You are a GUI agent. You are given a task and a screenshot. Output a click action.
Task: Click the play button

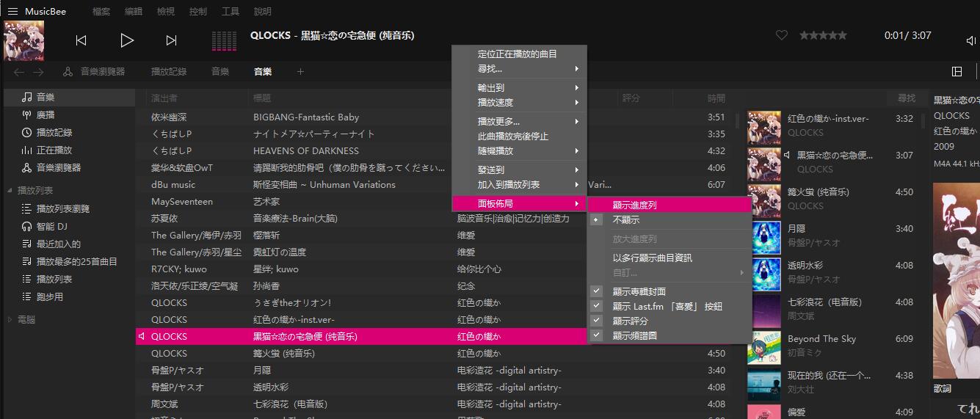click(127, 40)
